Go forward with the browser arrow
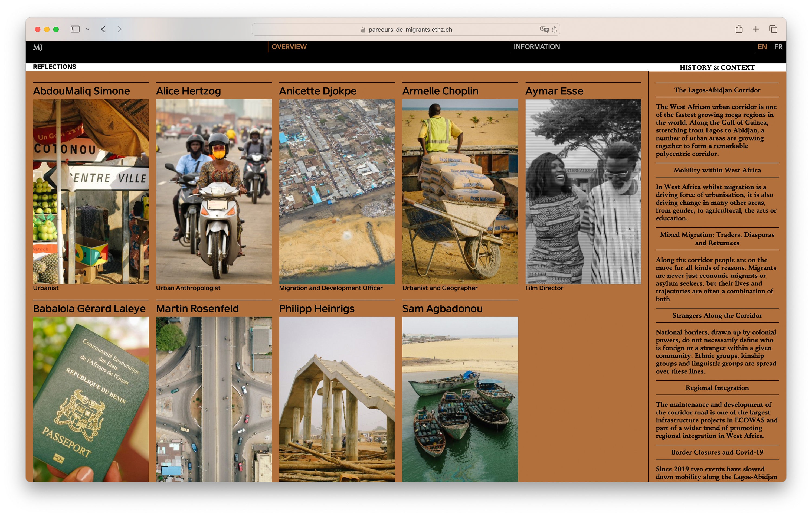The width and height of the screenshot is (812, 516). (119, 29)
